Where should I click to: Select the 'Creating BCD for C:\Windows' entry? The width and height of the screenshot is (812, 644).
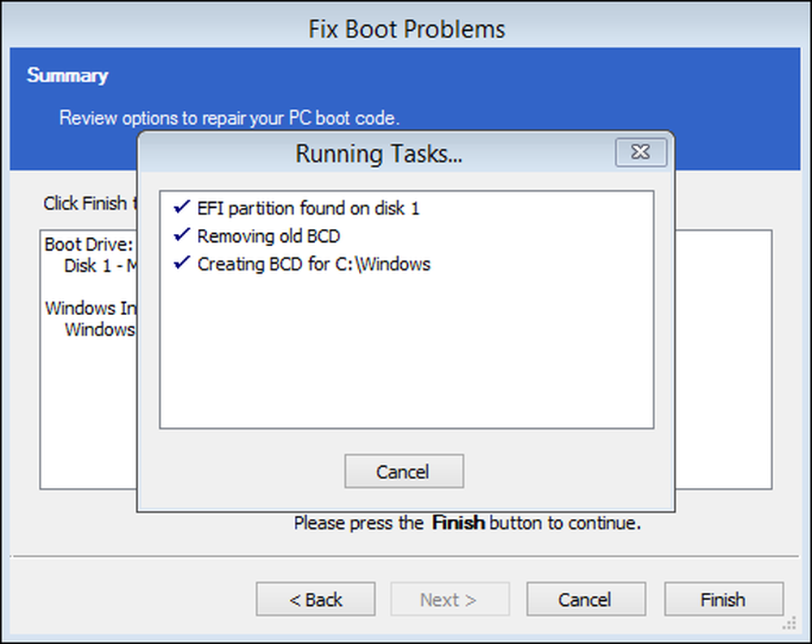click(313, 264)
